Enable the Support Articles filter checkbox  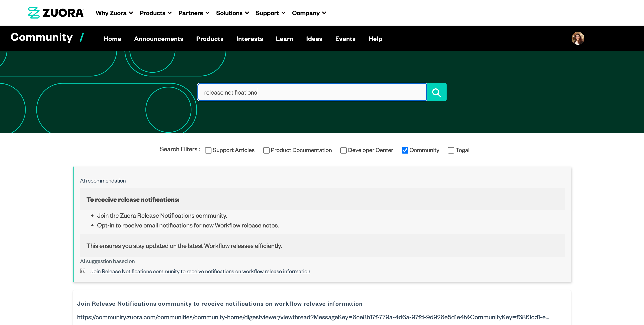[208, 150]
